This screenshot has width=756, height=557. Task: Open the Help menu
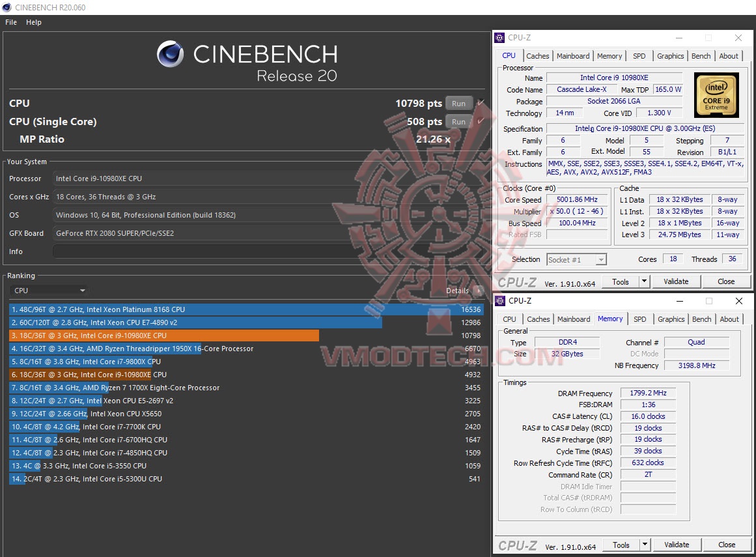point(34,22)
